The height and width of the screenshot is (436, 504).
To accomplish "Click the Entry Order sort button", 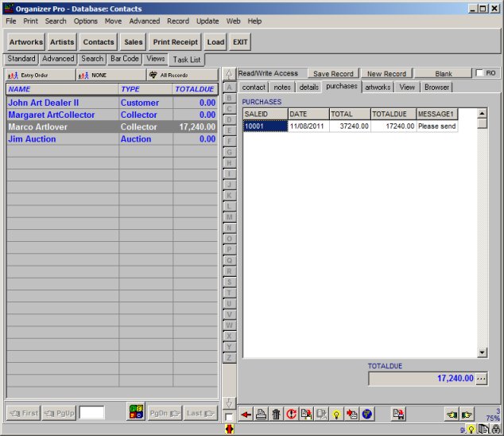I will [x=41, y=75].
